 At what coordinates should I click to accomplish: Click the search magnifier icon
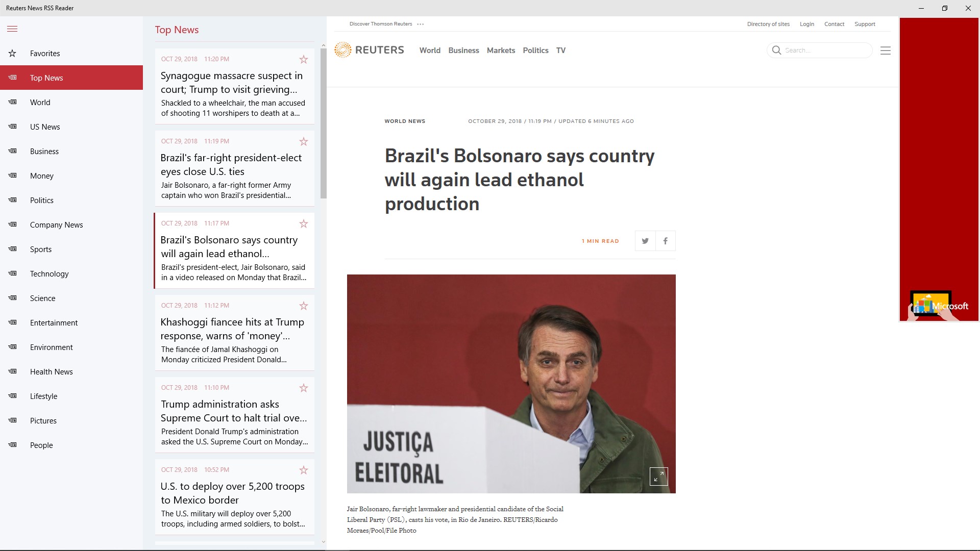(776, 50)
